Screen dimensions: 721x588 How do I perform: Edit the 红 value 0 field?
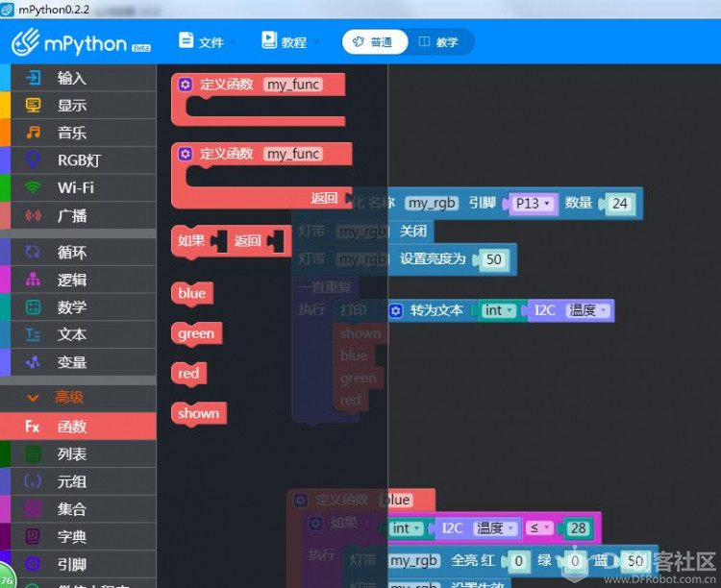[x=519, y=561]
